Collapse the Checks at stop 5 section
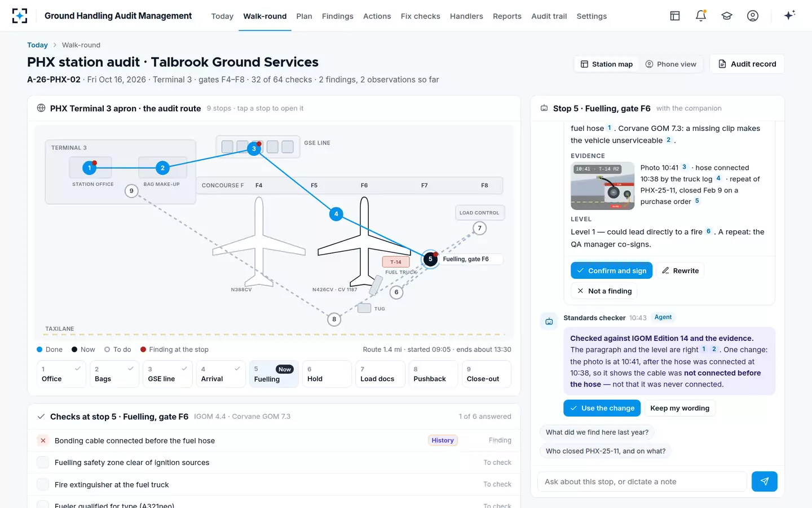This screenshot has width=812, height=508. [x=41, y=417]
